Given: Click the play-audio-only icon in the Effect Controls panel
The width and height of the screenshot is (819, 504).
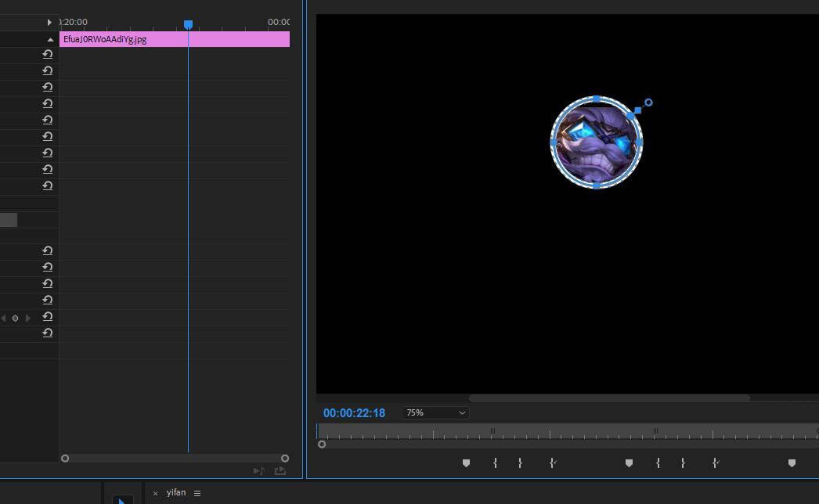Looking at the screenshot, I should click(258, 471).
